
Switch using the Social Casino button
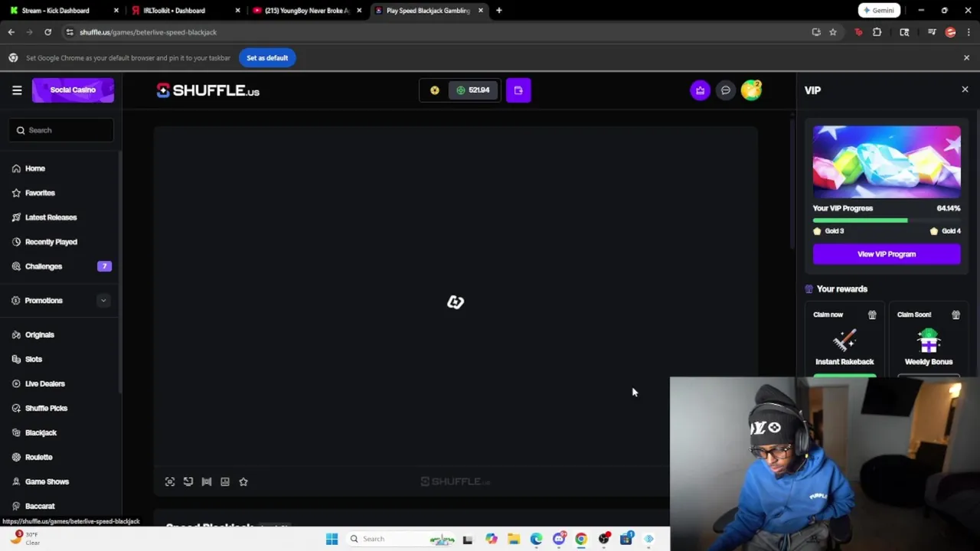[73, 90]
